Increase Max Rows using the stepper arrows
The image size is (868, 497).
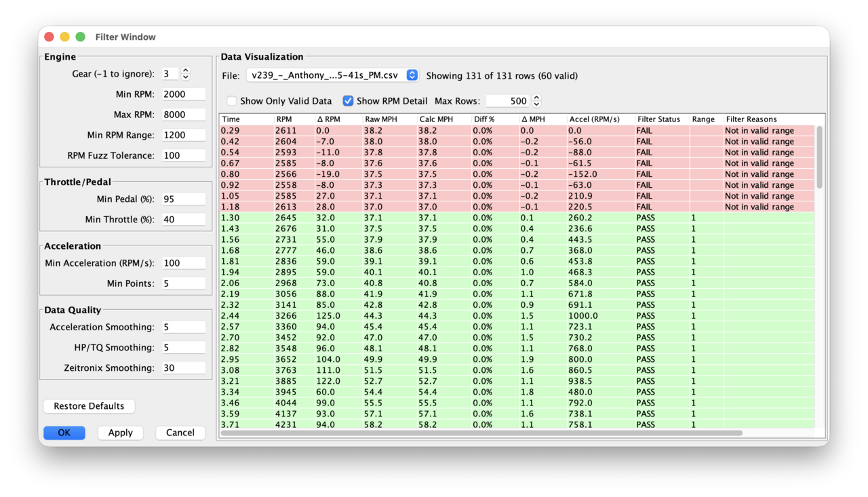pyautogui.click(x=536, y=98)
